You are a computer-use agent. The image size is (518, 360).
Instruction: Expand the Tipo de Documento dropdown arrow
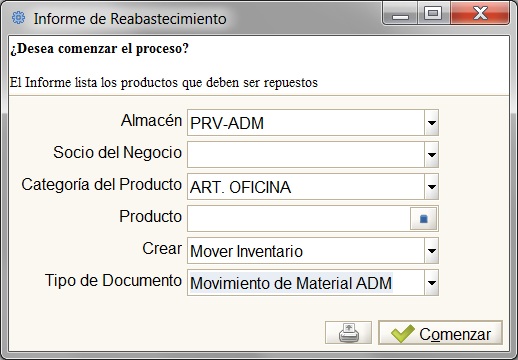click(x=432, y=283)
